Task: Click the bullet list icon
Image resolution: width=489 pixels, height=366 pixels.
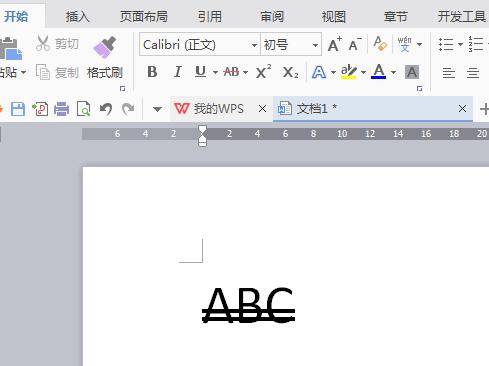Action: (446, 44)
